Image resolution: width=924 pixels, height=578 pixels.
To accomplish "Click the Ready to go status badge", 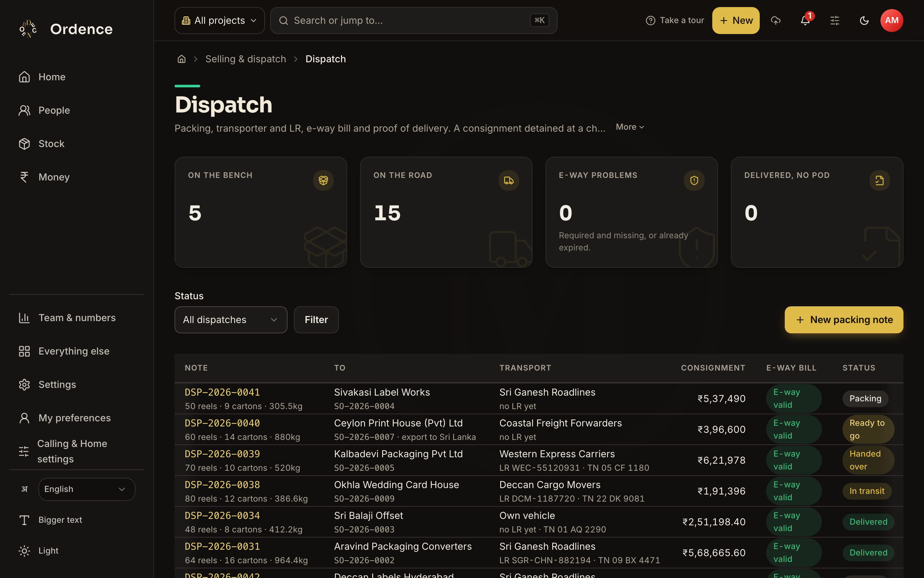I will [868, 429].
